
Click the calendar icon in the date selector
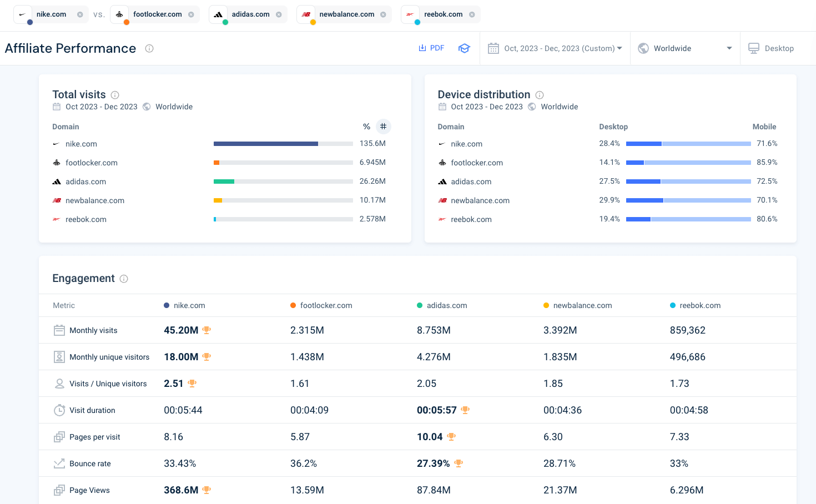coord(493,48)
